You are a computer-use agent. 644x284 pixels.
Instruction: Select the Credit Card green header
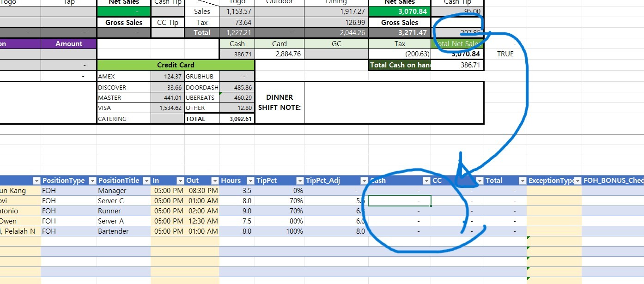[x=176, y=65]
